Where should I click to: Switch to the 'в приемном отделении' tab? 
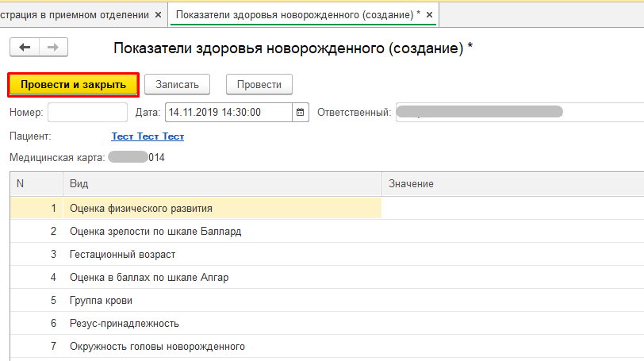[x=74, y=15]
